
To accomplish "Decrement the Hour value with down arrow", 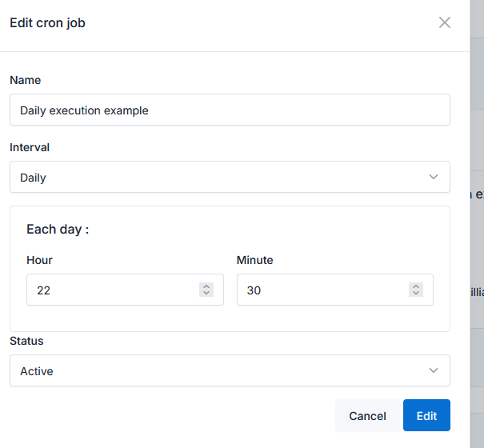I will tap(206, 294).
